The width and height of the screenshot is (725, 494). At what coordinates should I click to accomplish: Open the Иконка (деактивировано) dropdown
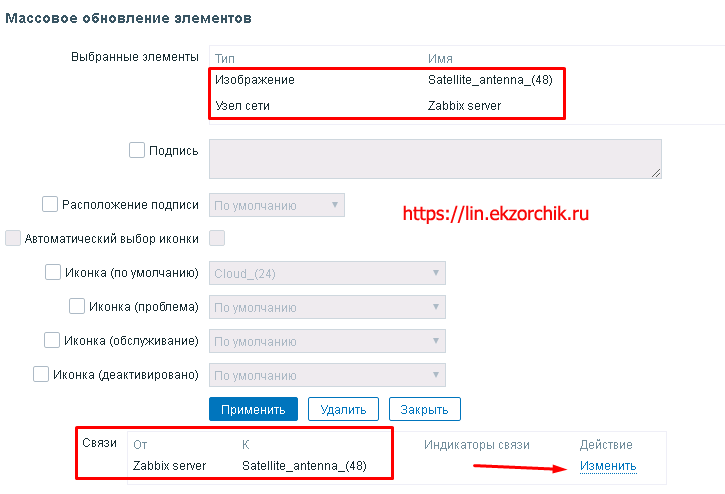pos(327,375)
